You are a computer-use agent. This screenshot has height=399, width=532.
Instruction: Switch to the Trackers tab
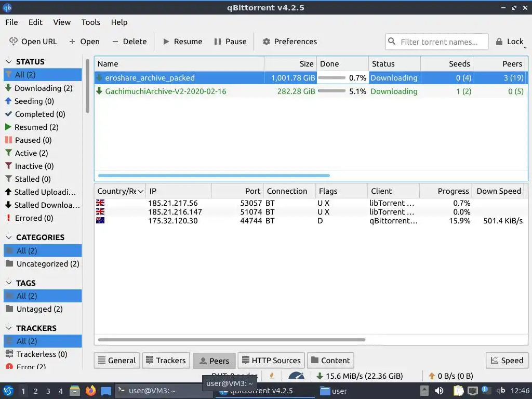(166, 361)
